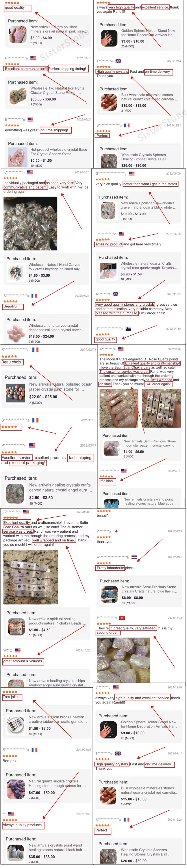Click the Vietnam flag dated 2021/11/02
Viewport: 187px width, 868px height.
point(122,617)
